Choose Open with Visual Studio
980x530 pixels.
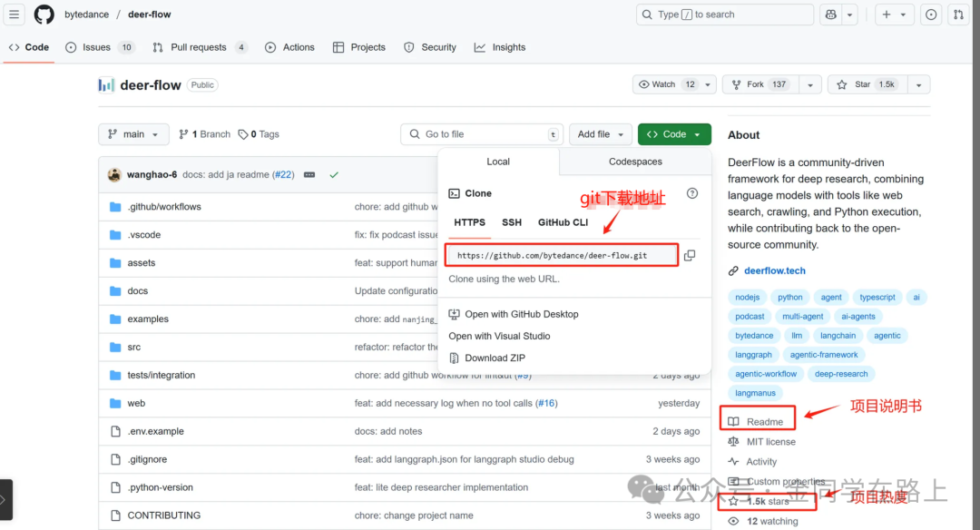tap(499, 337)
